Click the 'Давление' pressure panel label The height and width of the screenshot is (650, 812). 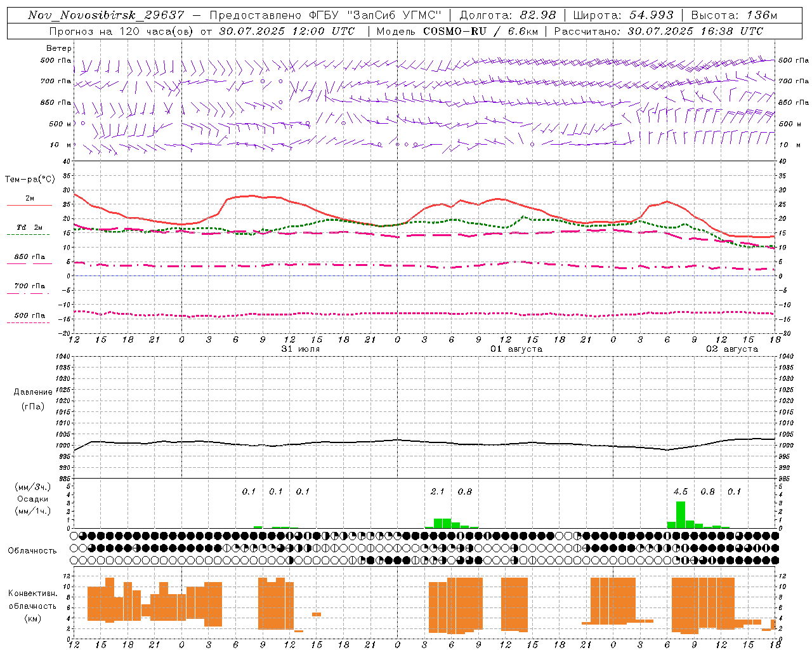click(x=33, y=392)
